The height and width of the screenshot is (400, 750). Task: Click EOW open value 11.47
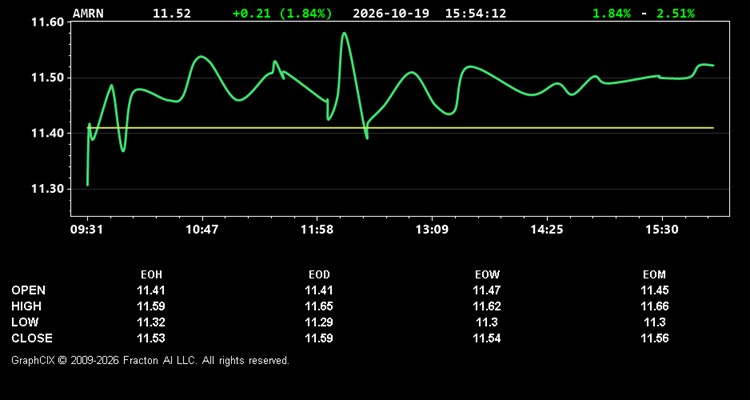[x=487, y=290]
